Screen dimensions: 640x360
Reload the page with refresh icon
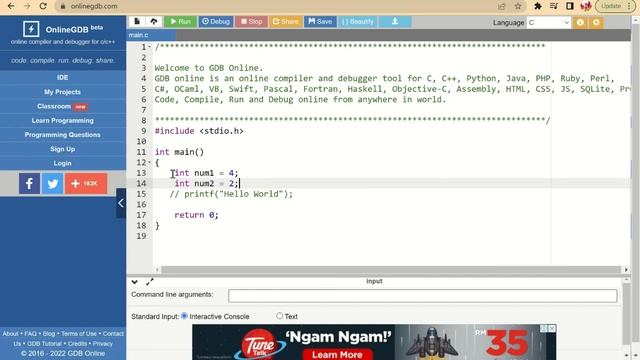click(x=43, y=6)
